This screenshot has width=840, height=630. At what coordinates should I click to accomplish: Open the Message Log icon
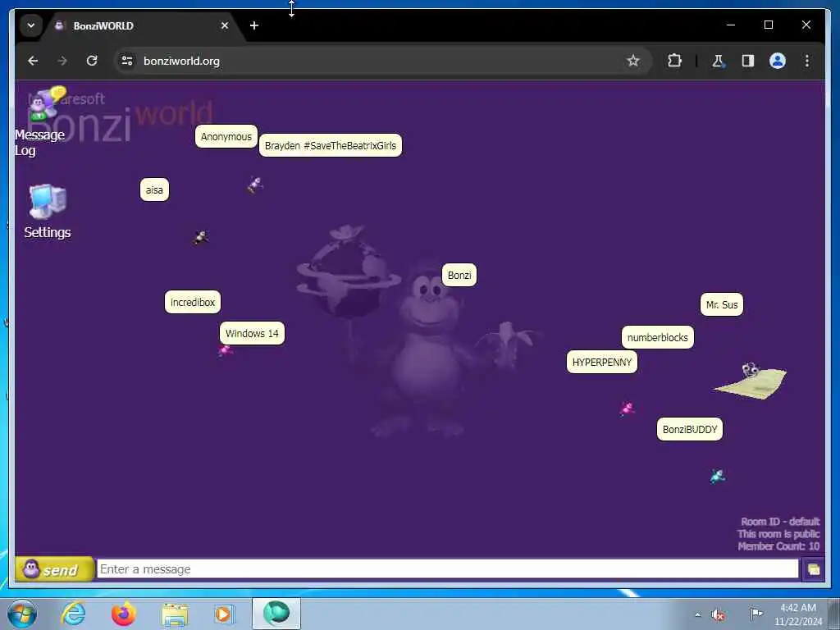point(41,121)
